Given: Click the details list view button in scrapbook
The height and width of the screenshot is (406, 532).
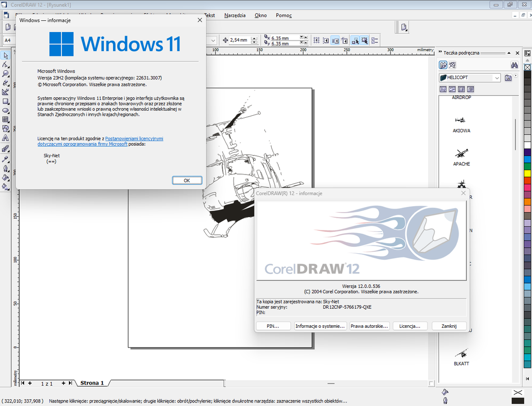Looking at the screenshot, I should (x=470, y=89).
